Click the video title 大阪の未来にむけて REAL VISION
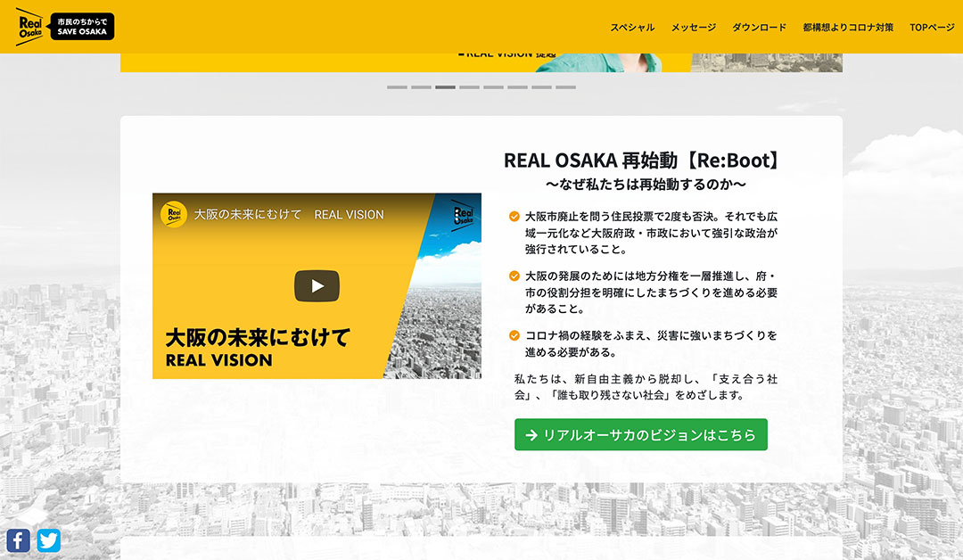This screenshot has width=963, height=560. pos(289,215)
